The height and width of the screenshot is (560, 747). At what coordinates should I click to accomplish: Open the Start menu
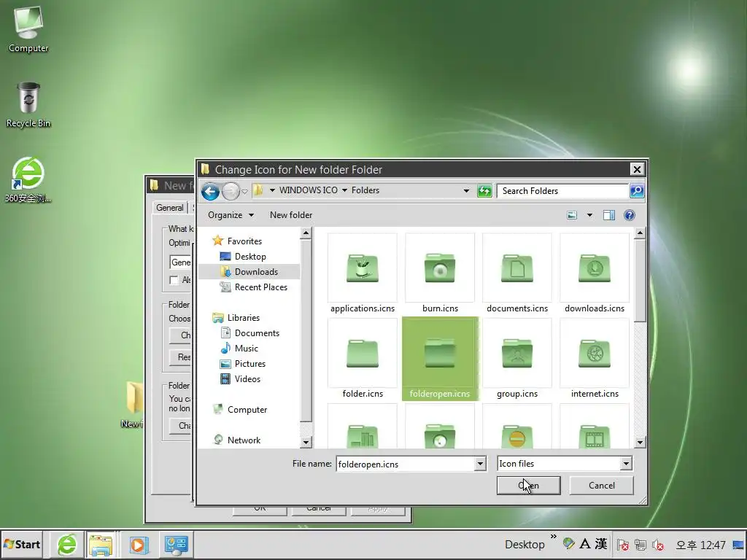(22, 544)
